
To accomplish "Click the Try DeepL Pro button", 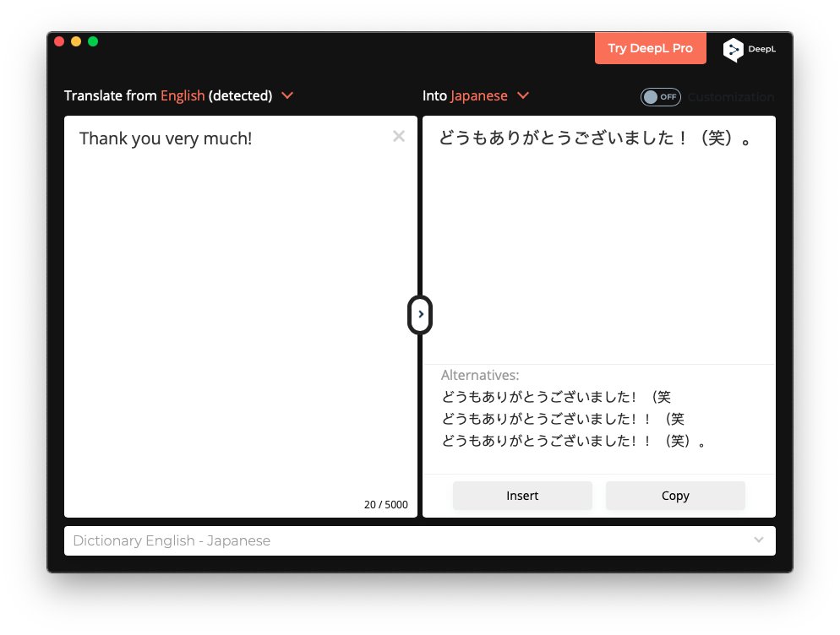I will coord(651,48).
